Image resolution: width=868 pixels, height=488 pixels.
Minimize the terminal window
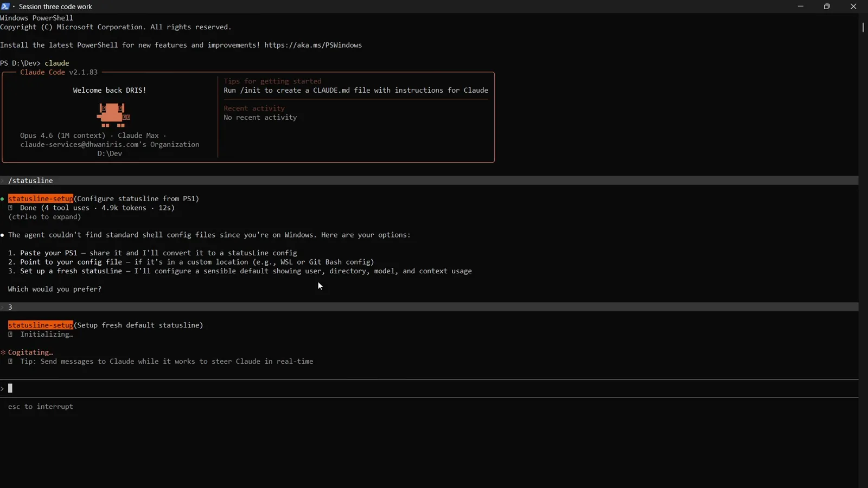[800, 7]
